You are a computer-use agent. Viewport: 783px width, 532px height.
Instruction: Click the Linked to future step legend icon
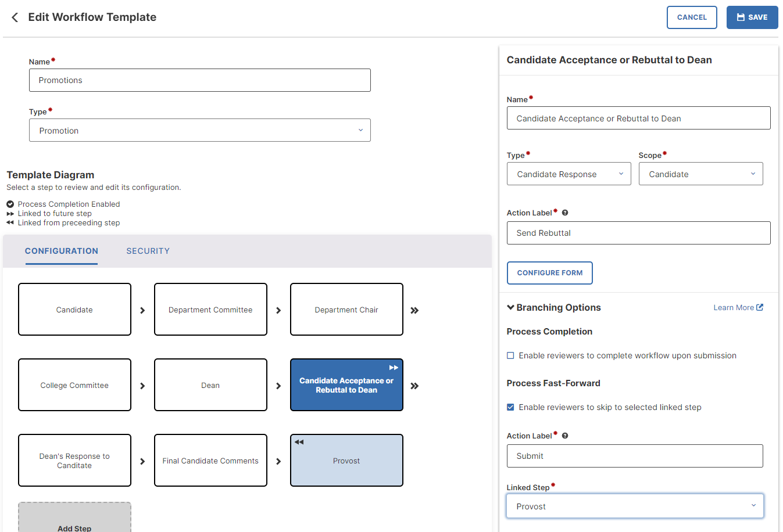point(10,214)
